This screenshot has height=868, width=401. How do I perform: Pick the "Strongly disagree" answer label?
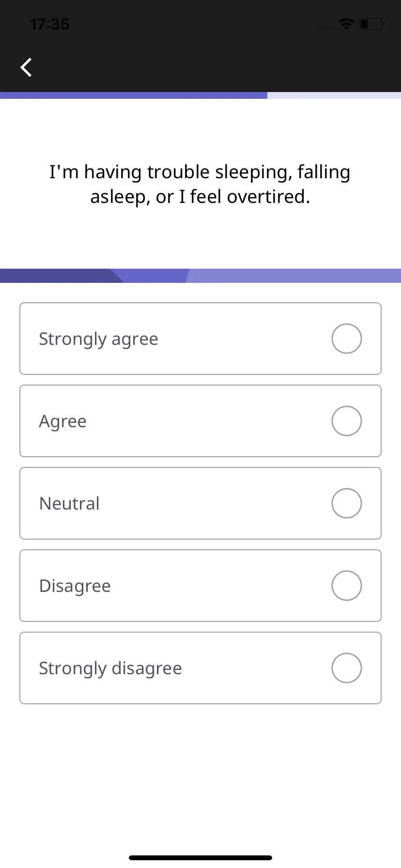pyautogui.click(x=110, y=668)
